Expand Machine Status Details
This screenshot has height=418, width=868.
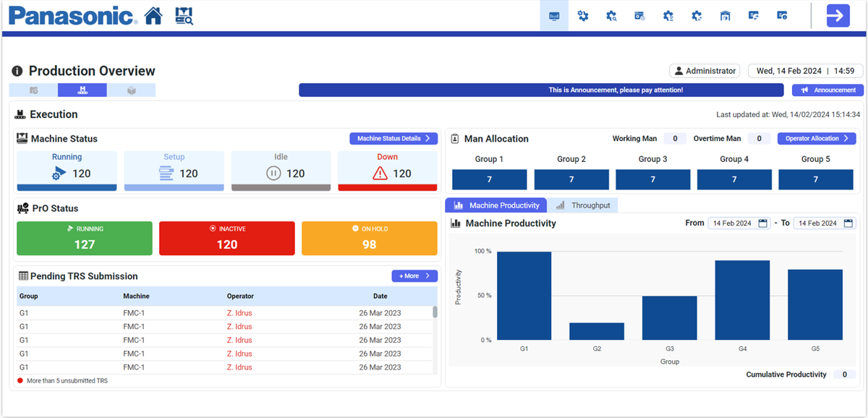(x=393, y=138)
